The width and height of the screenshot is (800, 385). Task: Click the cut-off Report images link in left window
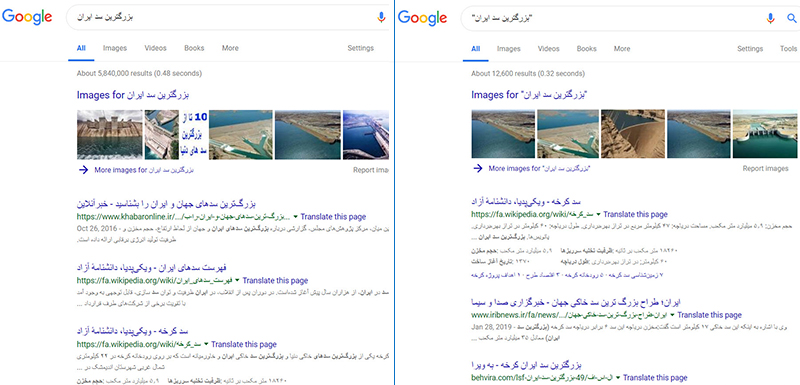pos(371,170)
